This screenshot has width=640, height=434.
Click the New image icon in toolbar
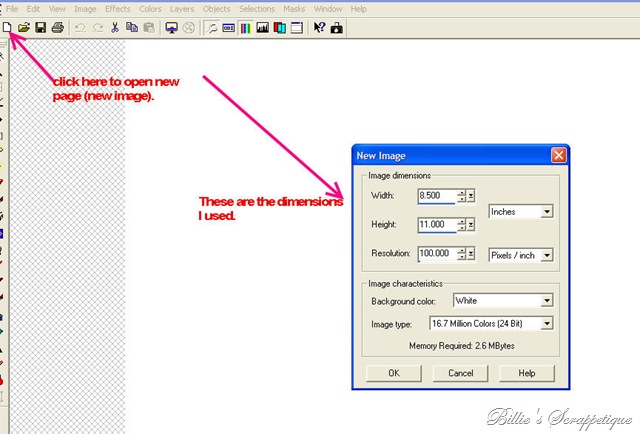(x=7, y=28)
